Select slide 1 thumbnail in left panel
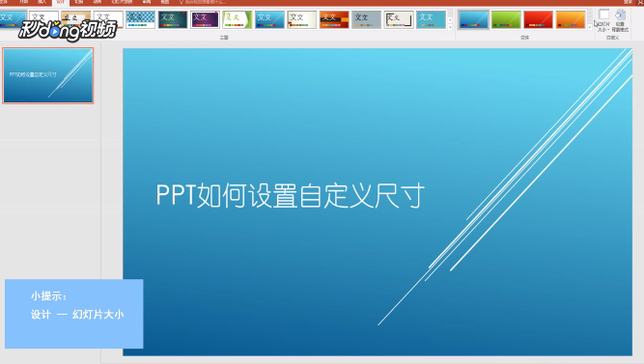Screen dimensions: 644x364 click(48, 75)
